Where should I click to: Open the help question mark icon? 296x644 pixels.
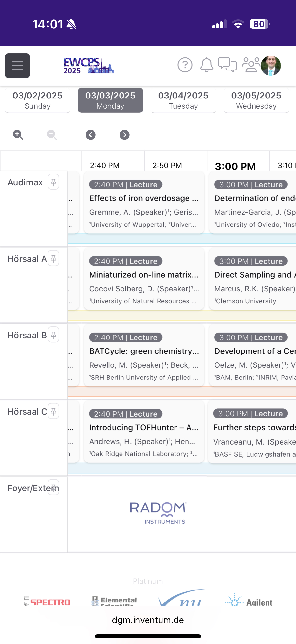[x=185, y=65]
